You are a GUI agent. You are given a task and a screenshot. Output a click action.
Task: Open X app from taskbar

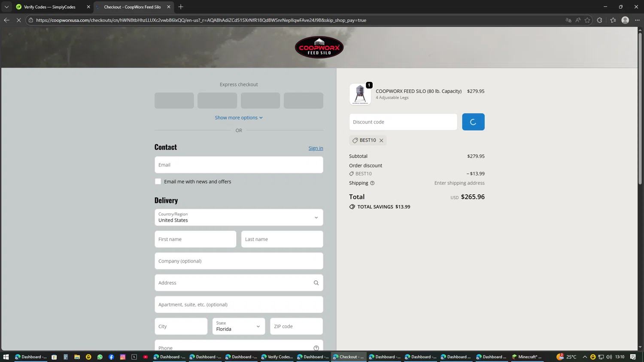click(x=134, y=357)
